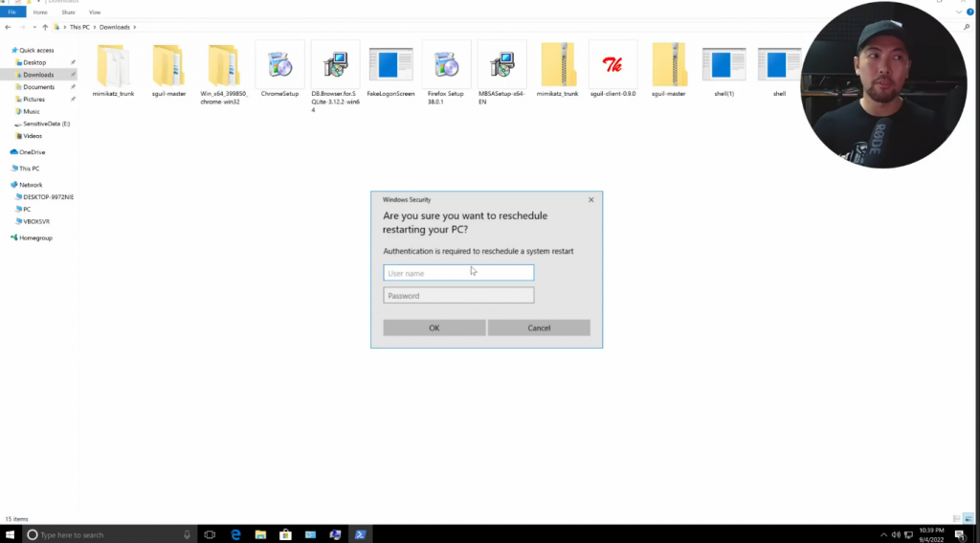
Task: Open Microsoft Store from the taskbar
Action: click(285, 535)
